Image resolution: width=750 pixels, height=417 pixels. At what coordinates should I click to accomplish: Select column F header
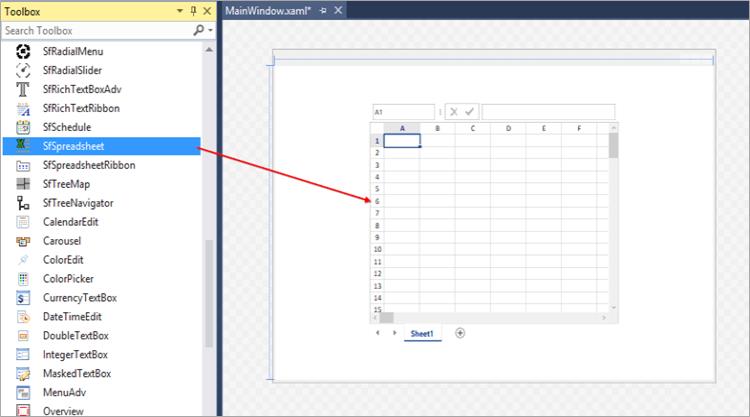point(579,128)
